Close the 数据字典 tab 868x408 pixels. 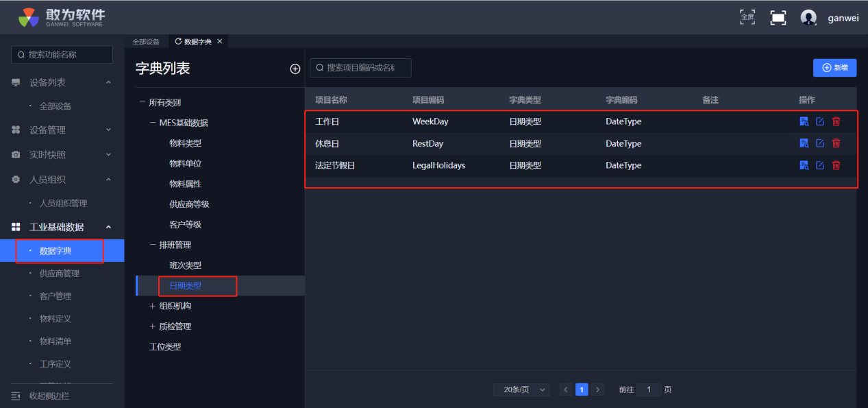coord(219,42)
